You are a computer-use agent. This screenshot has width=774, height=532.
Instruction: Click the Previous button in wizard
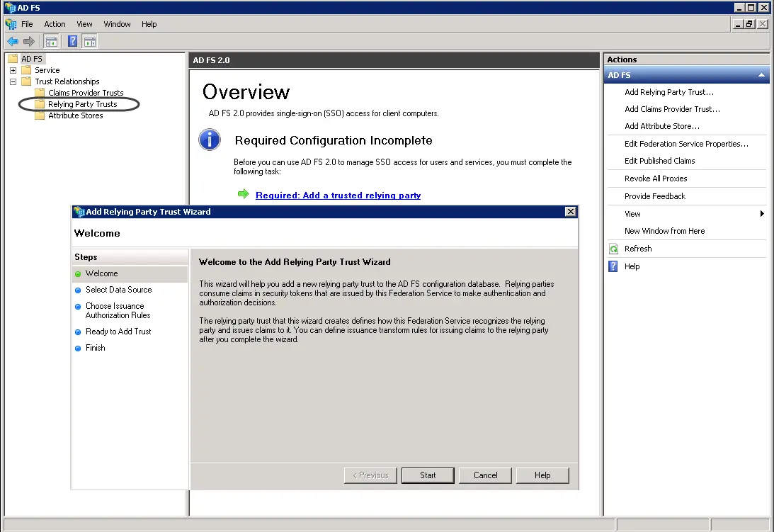pyautogui.click(x=370, y=475)
